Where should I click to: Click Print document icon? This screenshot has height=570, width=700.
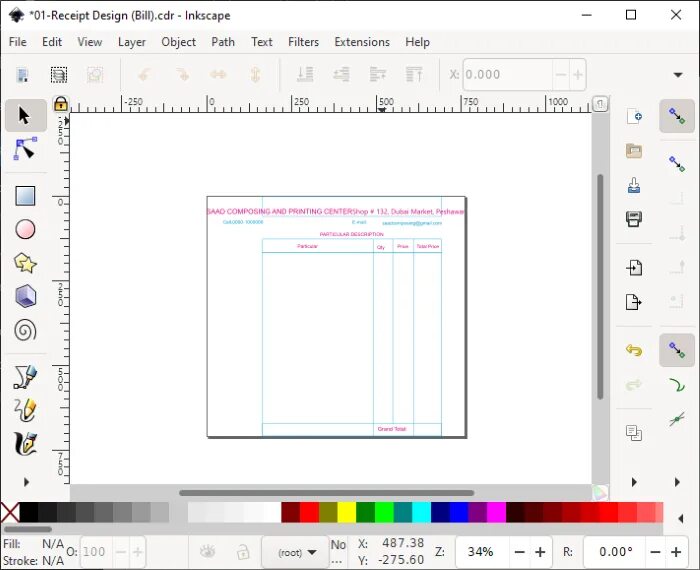634,219
